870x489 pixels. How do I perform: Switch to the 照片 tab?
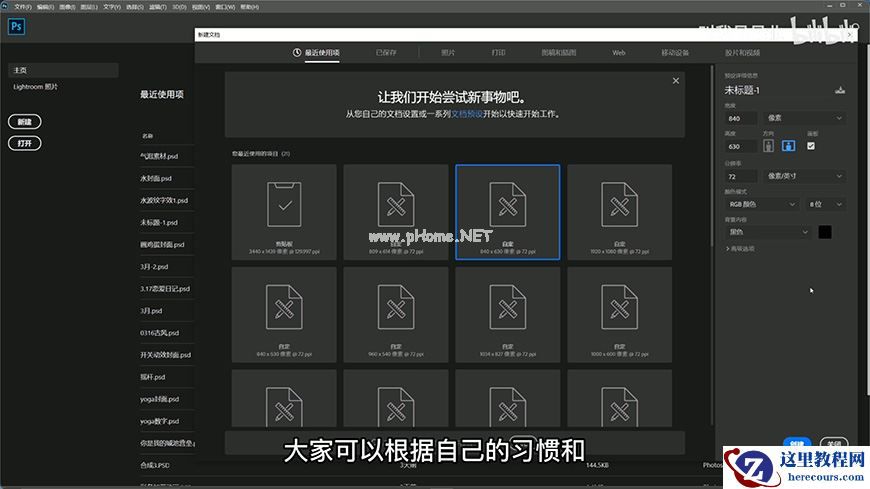(x=448, y=53)
